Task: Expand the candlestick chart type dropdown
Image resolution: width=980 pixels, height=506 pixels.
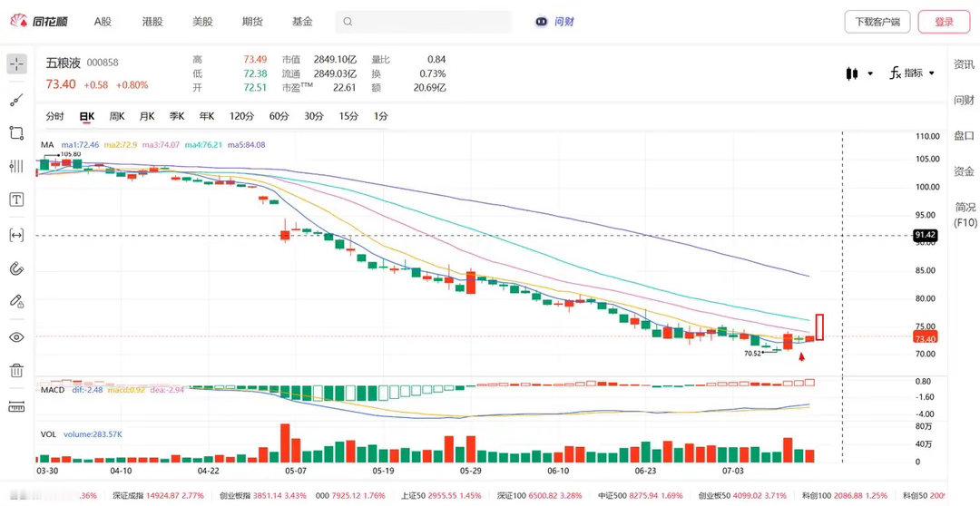Action: (859, 73)
